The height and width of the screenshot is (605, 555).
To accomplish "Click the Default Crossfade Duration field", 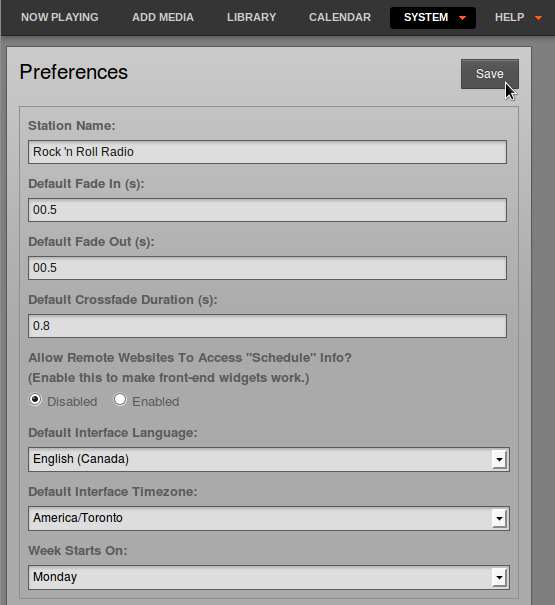I will (267, 326).
